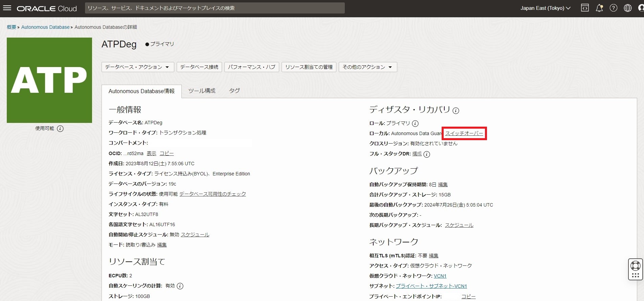Open the help question mark icon
Image resolution: width=644 pixels, height=301 pixels.
614,8
